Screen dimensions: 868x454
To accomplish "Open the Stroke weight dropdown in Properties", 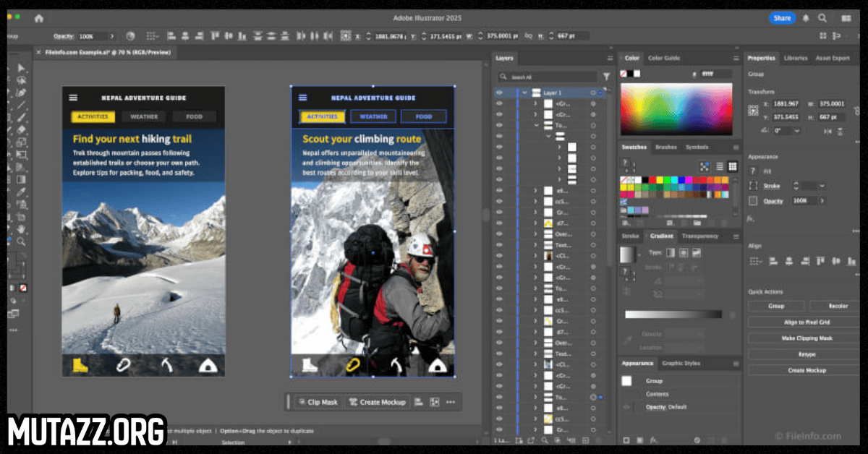I will (822, 186).
